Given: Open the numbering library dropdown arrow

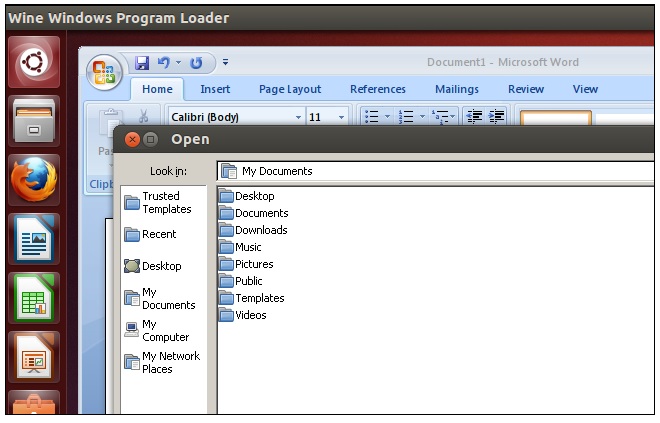Looking at the screenshot, I should 422,116.
